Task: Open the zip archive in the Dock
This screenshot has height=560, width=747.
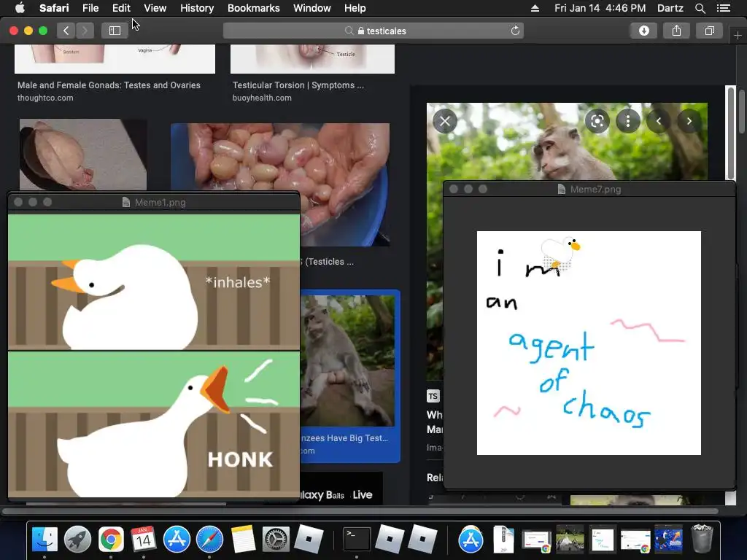Action: [x=503, y=540]
